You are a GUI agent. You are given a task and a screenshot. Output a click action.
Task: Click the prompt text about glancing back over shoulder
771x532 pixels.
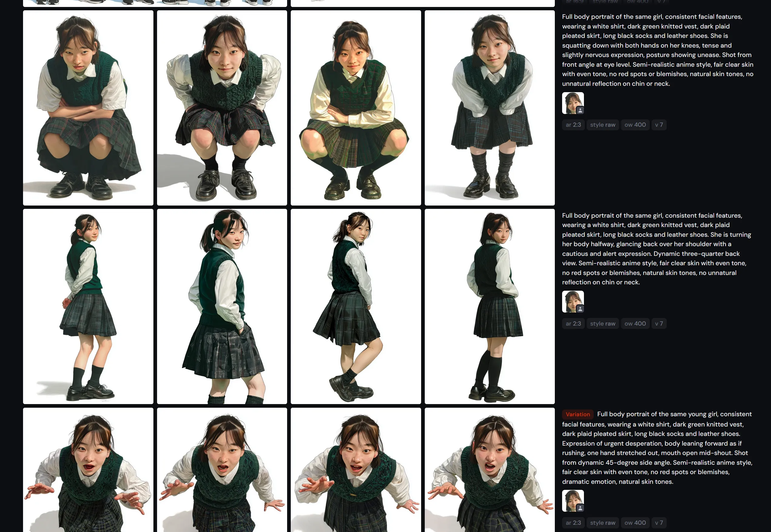(657, 249)
